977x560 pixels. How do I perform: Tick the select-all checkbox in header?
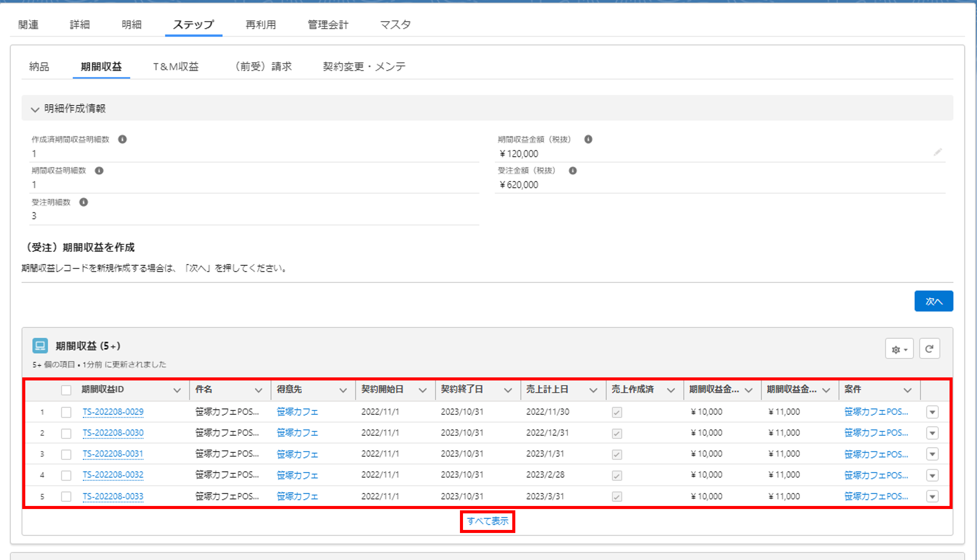click(66, 390)
